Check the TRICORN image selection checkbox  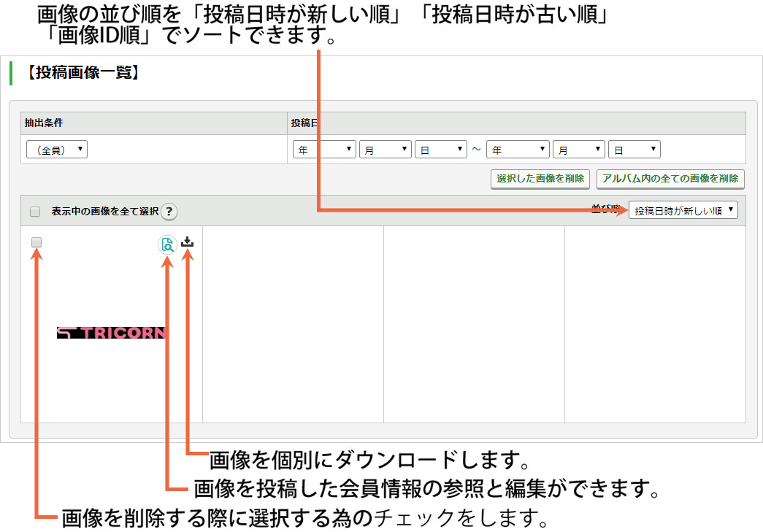coord(37,242)
